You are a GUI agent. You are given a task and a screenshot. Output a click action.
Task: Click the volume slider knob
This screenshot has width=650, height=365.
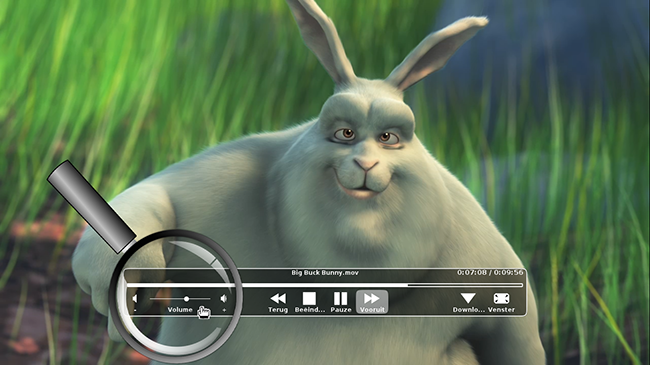coord(187,299)
